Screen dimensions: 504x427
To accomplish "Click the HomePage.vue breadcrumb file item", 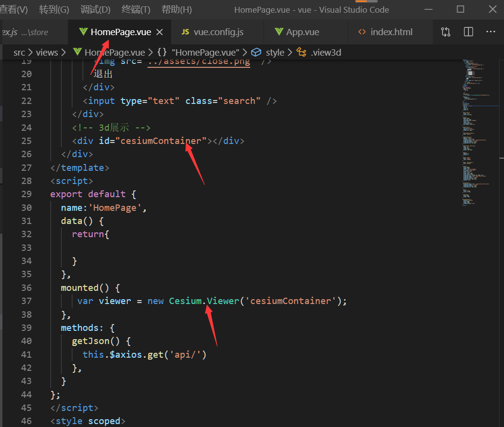I will coord(109,52).
